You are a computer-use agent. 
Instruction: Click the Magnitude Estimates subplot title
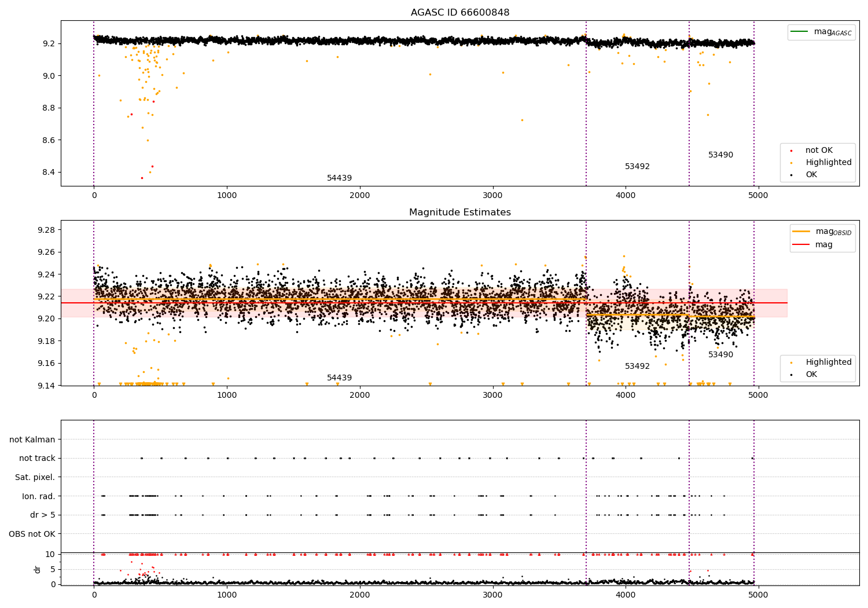click(460, 213)
